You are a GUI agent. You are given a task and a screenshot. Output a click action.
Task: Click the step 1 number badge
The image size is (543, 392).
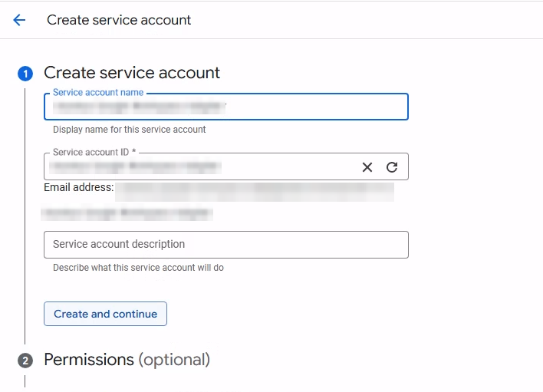coord(25,74)
